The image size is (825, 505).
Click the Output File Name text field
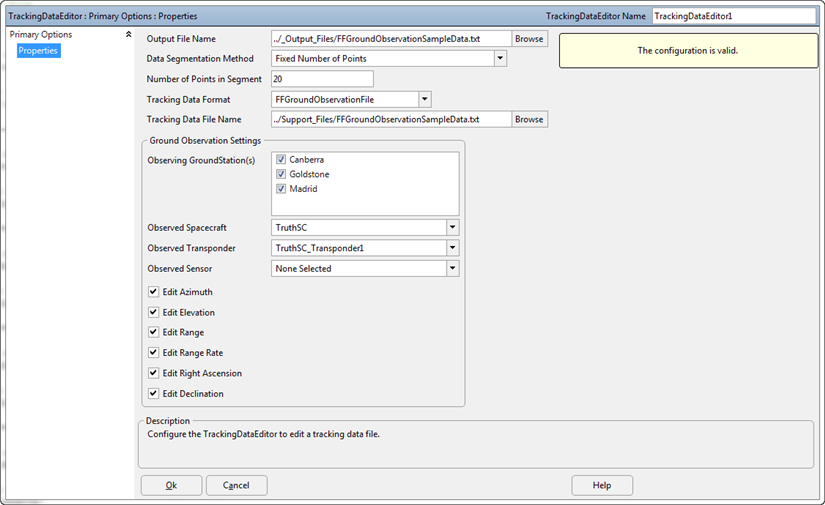pos(391,38)
